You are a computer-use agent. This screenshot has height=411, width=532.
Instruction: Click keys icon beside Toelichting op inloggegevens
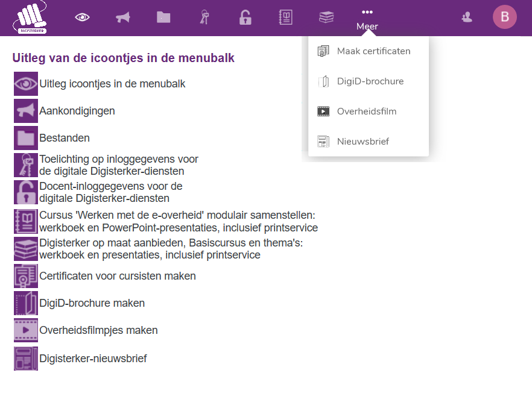coord(26,165)
